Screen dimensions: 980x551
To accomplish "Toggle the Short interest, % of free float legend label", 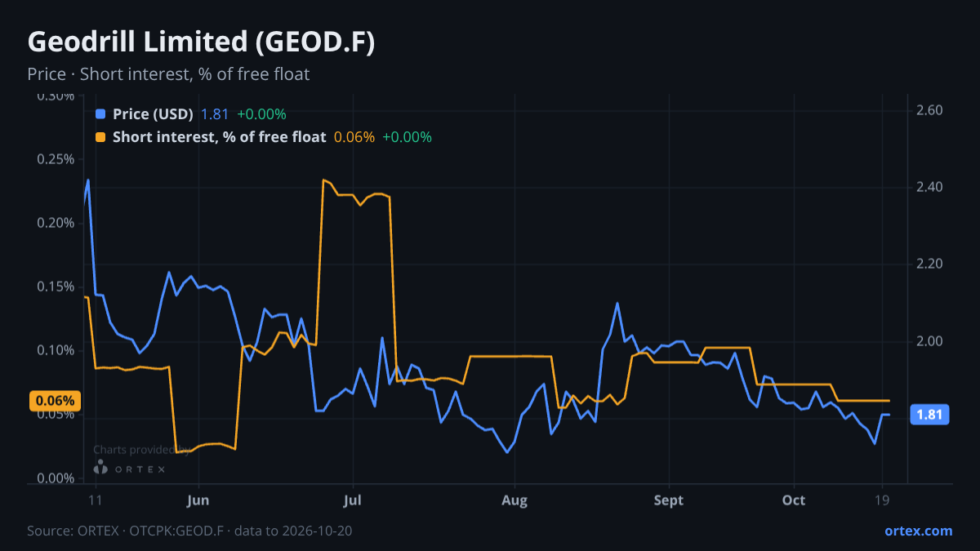I will pyautogui.click(x=219, y=137).
